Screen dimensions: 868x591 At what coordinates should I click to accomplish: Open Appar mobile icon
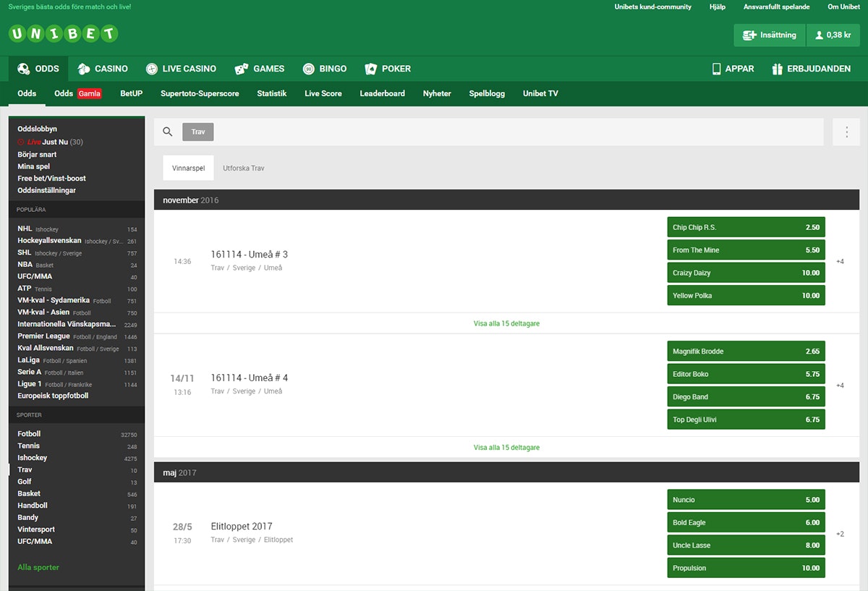coord(717,69)
